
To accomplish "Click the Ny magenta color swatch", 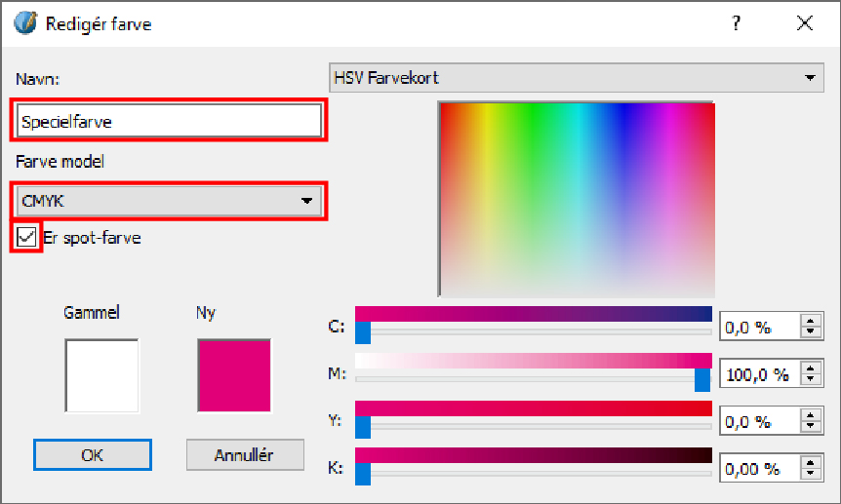I will [x=234, y=375].
